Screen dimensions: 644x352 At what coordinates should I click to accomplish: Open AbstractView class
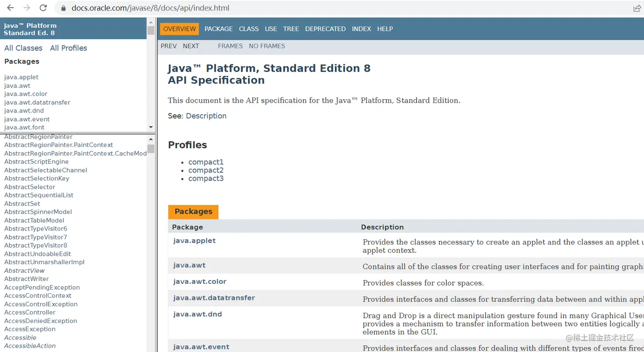coord(24,271)
